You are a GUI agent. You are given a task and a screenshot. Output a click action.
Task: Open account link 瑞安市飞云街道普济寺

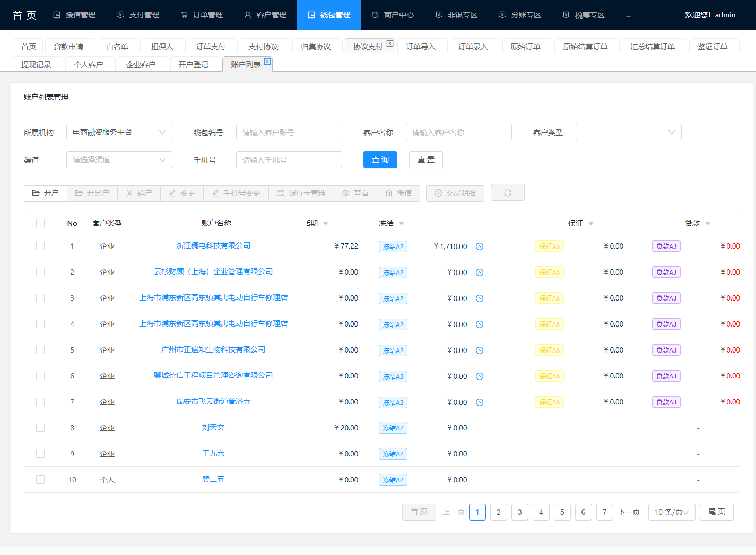click(x=213, y=401)
